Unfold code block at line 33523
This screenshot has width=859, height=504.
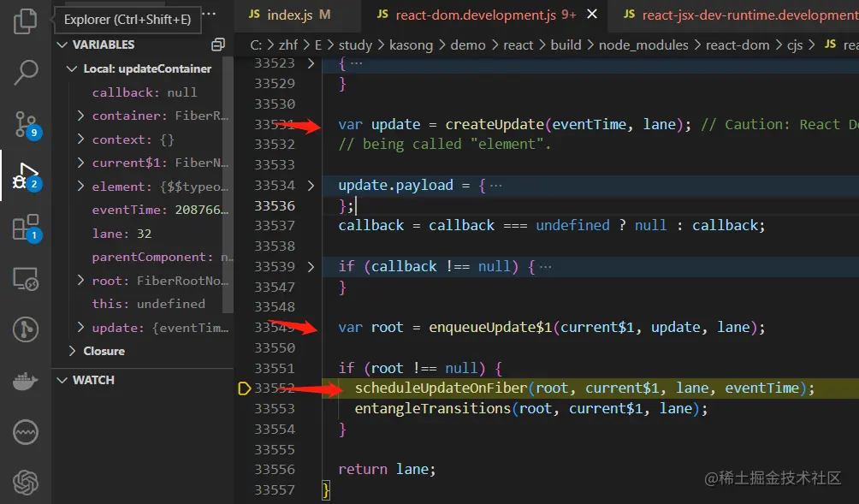(311, 63)
